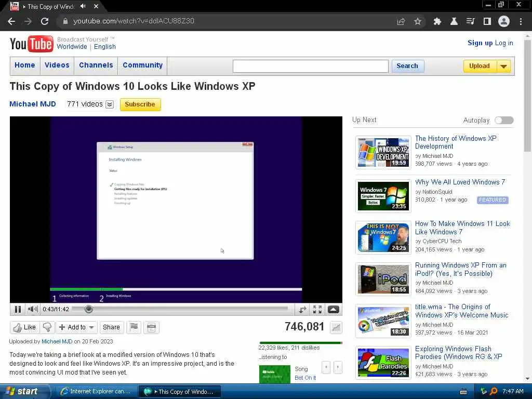
Task: Click the player expand-up arrow button
Action: pyautogui.click(x=333, y=309)
